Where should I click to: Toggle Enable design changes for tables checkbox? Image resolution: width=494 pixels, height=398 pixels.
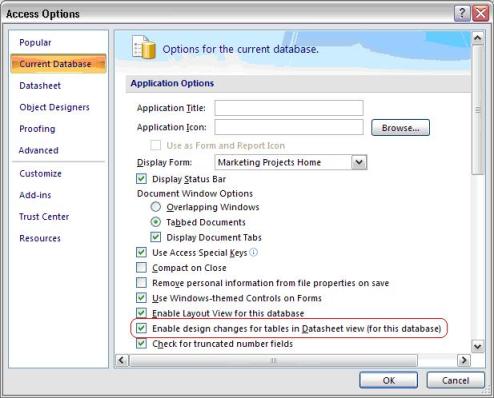(x=141, y=328)
